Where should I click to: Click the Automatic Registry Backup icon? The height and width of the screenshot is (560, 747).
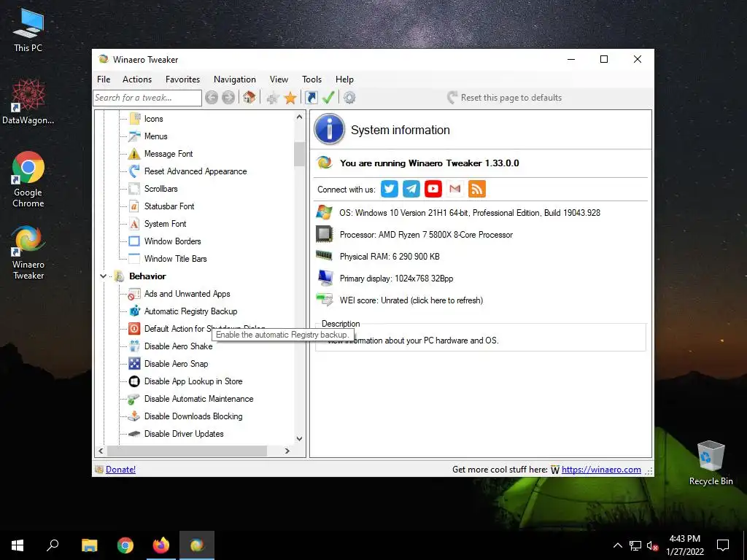[x=135, y=311]
